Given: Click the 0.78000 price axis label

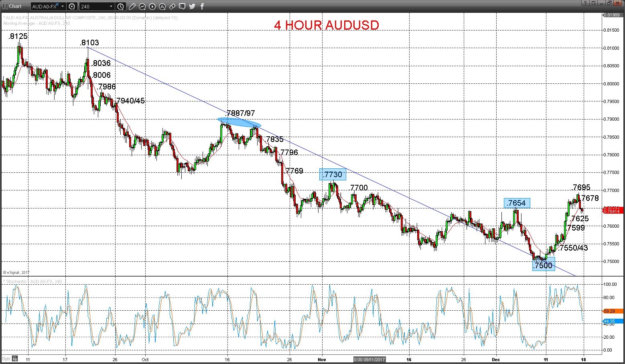Looking at the screenshot, I should 612,155.
